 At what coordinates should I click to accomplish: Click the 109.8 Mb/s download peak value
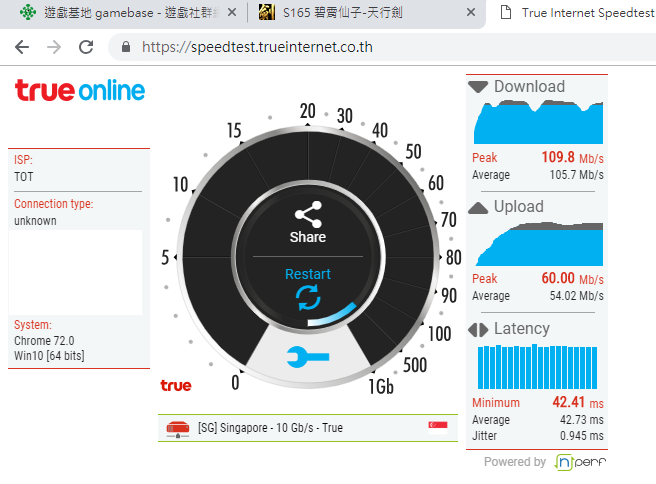[x=572, y=158]
